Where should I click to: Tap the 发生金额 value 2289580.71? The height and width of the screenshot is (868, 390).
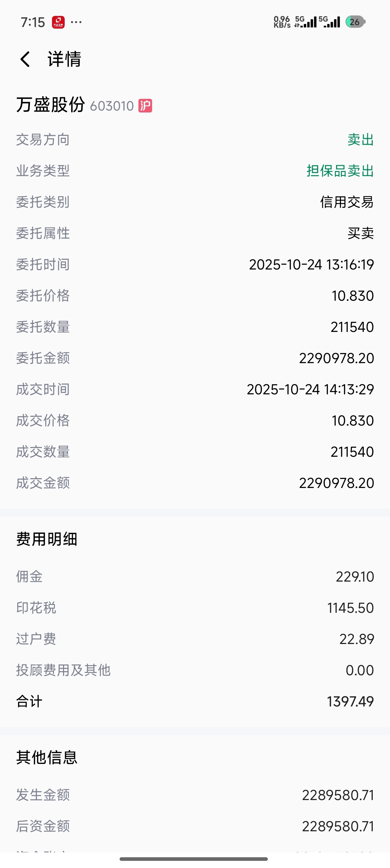[338, 795]
